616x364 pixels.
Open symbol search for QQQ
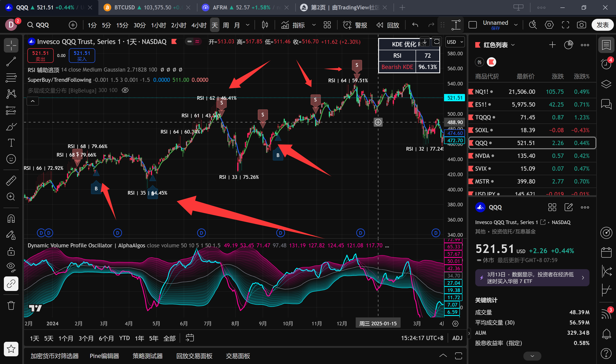point(38,25)
